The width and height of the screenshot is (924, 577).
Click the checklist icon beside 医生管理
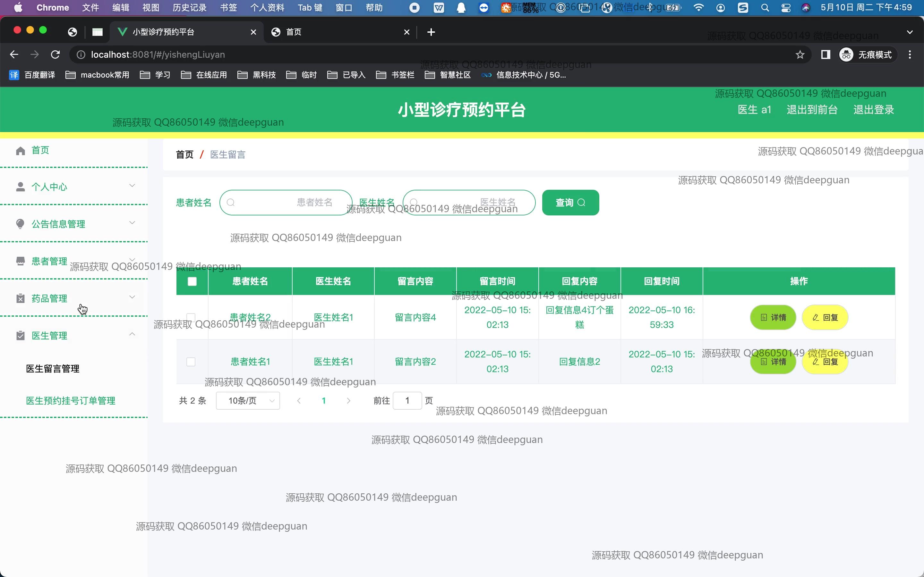click(21, 335)
